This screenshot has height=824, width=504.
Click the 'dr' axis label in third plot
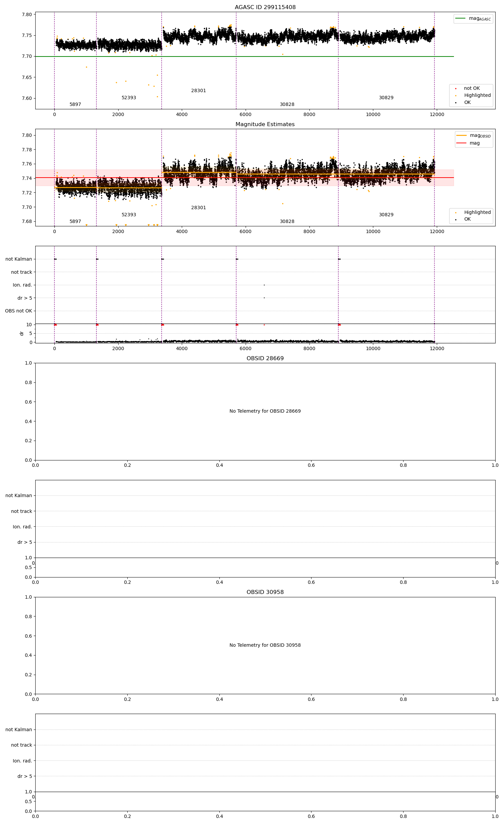(x=22, y=334)
